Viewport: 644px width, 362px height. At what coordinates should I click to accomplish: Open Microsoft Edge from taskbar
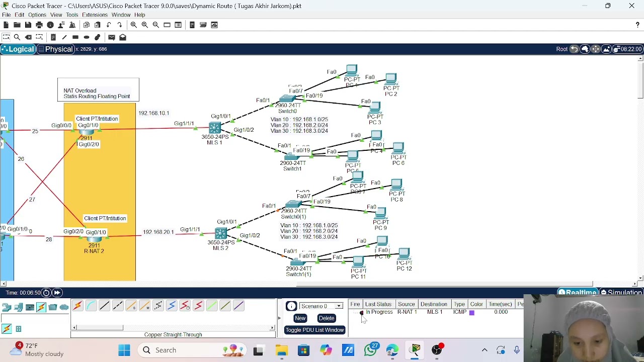[x=392, y=350]
